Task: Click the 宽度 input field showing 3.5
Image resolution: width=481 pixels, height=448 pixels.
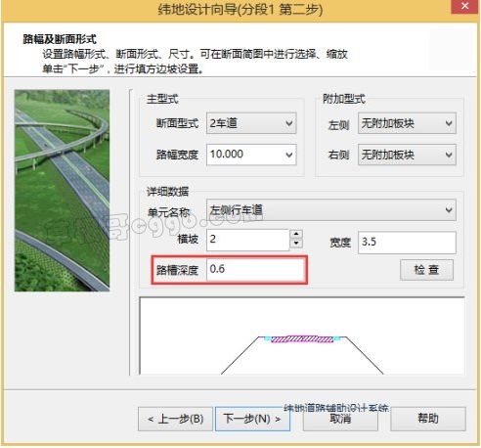Action: [407, 243]
